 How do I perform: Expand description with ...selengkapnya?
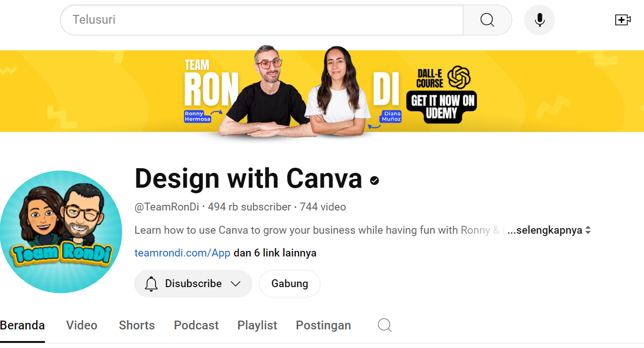[x=549, y=230]
